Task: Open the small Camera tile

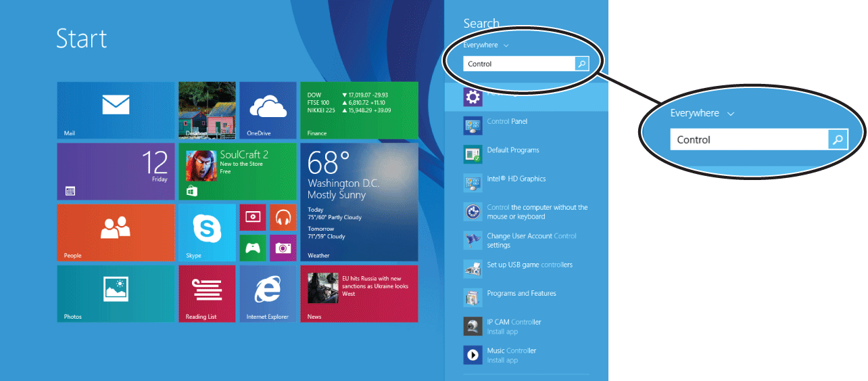Action: coord(283,248)
